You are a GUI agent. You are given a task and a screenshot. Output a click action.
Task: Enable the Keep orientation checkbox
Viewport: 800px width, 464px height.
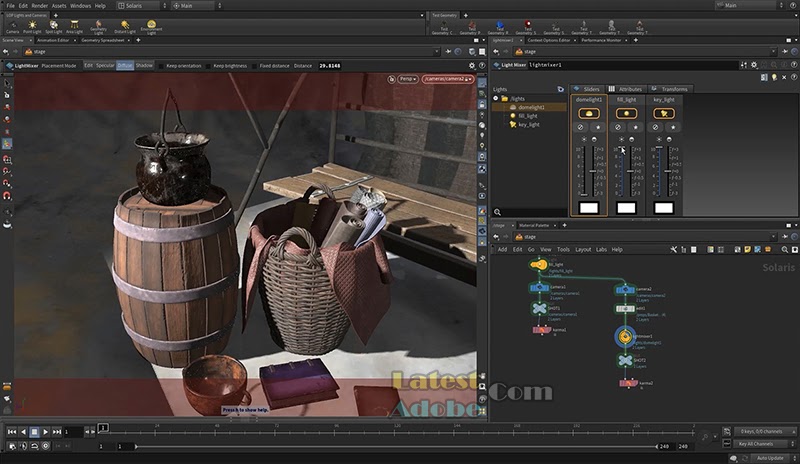click(x=162, y=65)
